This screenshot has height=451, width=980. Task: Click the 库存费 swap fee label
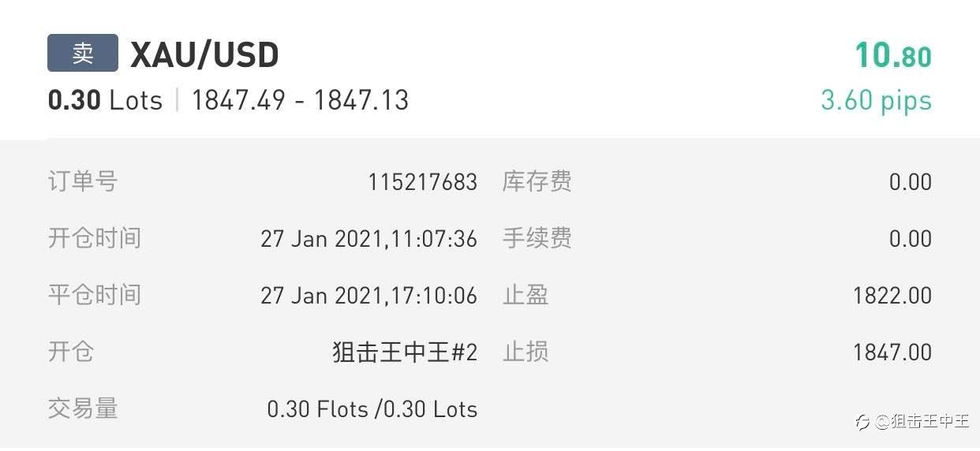point(537,182)
